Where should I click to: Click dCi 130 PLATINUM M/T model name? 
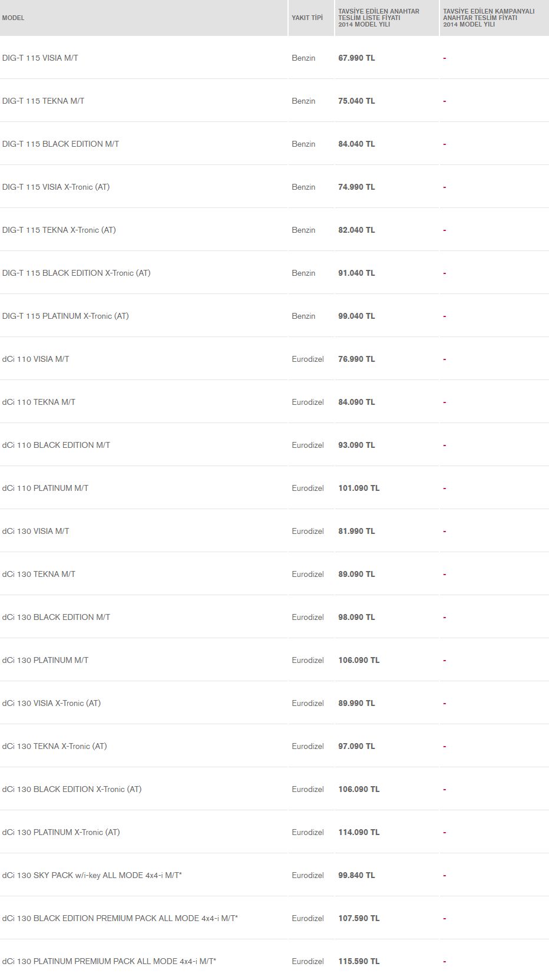click(45, 660)
